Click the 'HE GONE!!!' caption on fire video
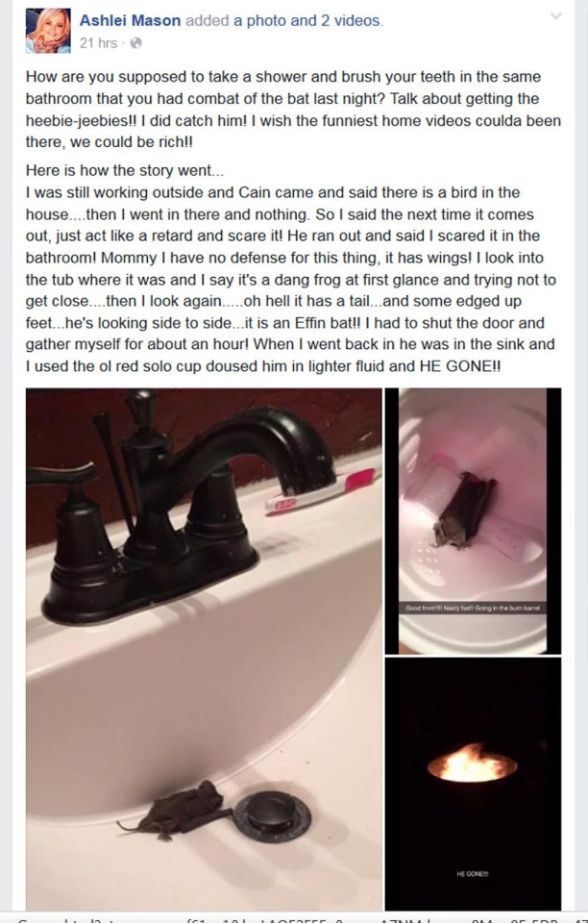The width and height of the screenshot is (588, 923). tap(472, 874)
